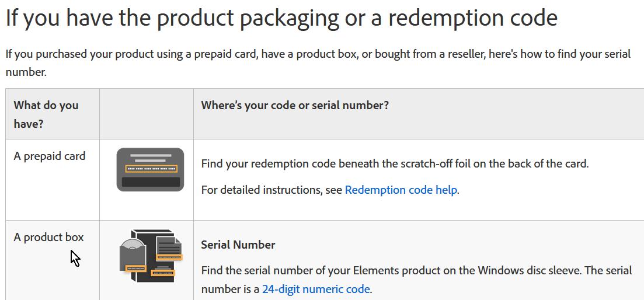This screenshot has width=644, height=300.
Task: Select the "What do you have?" column header
Action: tap(46, 114)
